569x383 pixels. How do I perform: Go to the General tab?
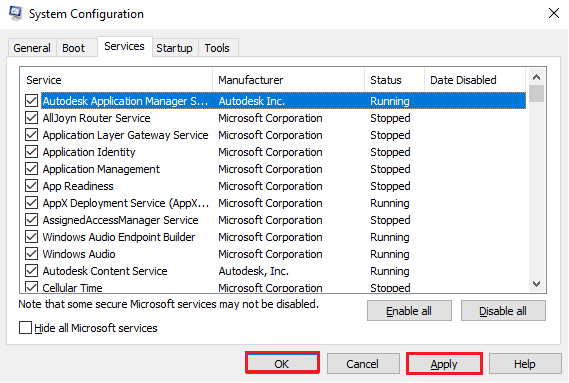click(x=32, y=48)
